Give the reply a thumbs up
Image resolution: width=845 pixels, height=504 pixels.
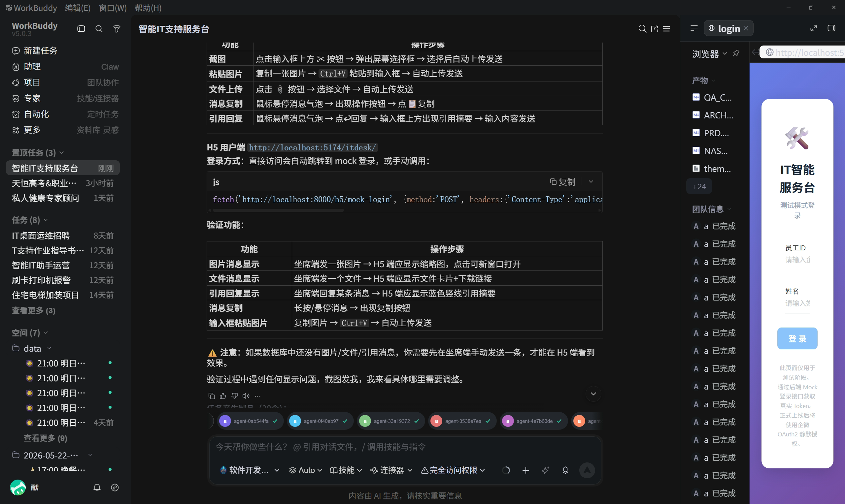tap(223, 396)
